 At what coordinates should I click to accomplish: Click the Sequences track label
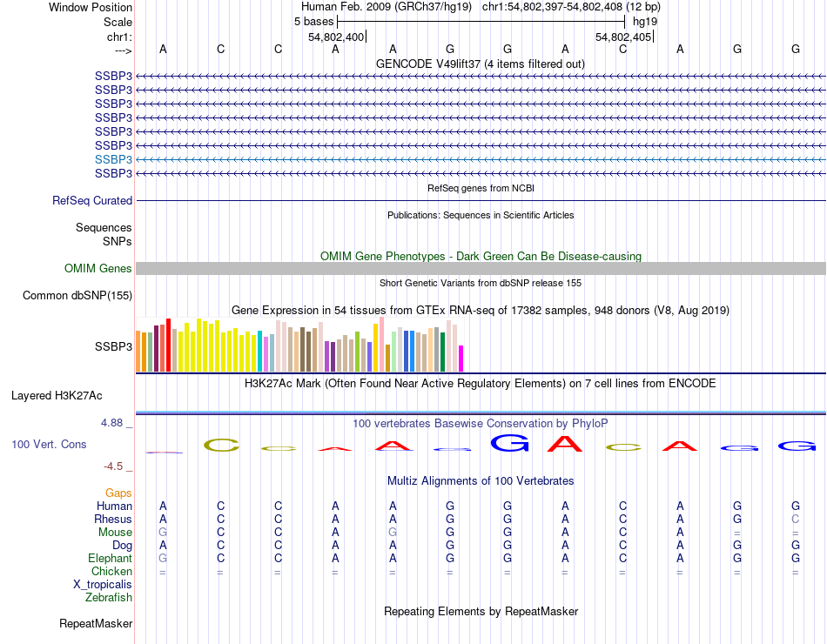[104, 227]
